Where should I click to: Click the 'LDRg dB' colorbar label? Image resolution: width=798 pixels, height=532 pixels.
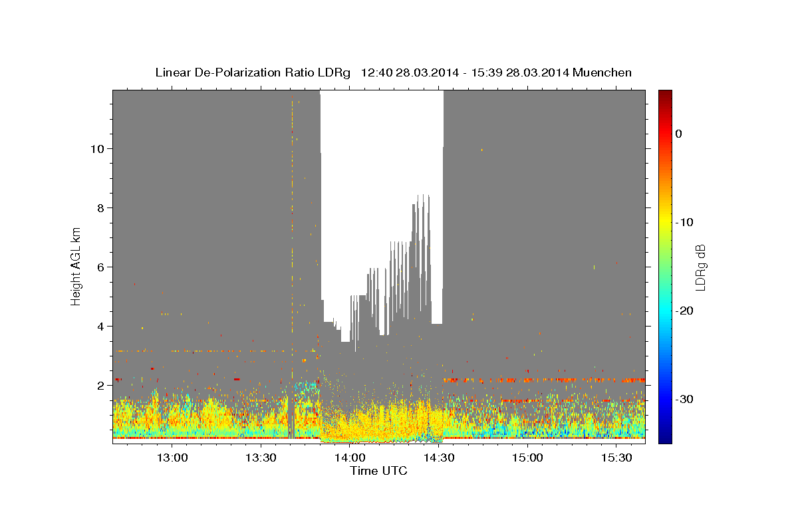[x=700, y=267]
